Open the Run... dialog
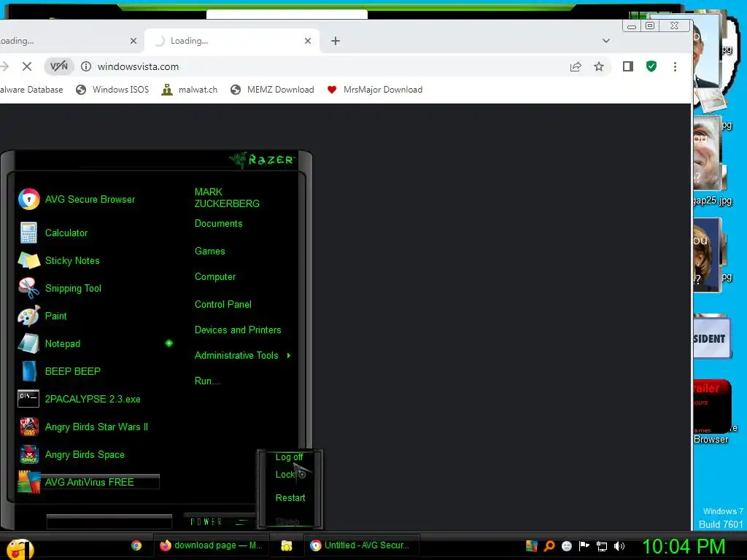This screenshot has height=560, width=747. tap(207, 381)
